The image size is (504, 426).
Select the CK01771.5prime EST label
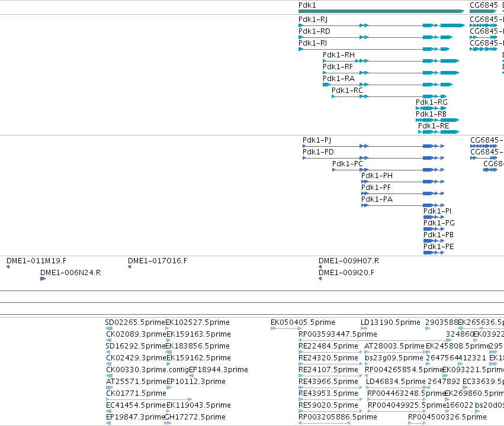(x=136, y=393)
